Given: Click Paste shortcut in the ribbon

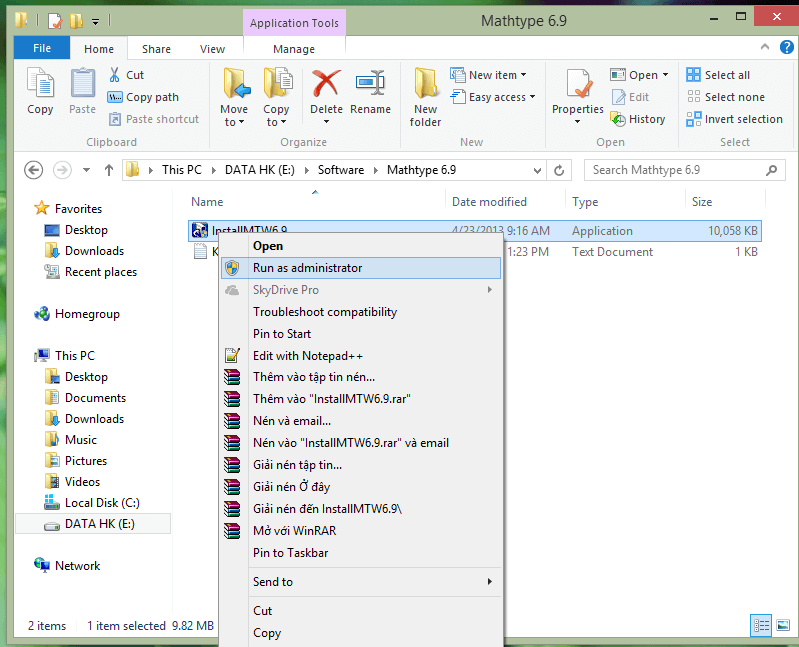Looking at the screenshot, I should [x=153, y=119].
